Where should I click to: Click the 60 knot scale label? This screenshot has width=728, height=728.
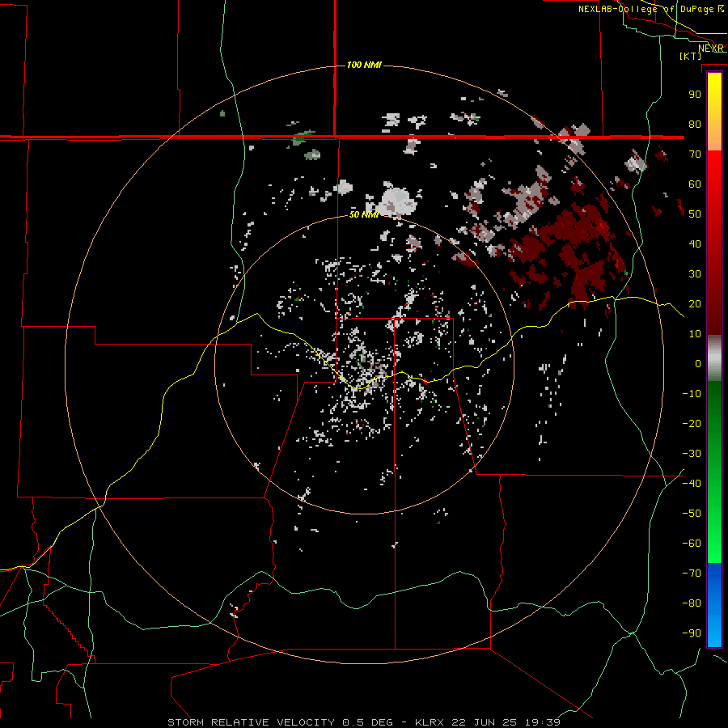point(695,184)
